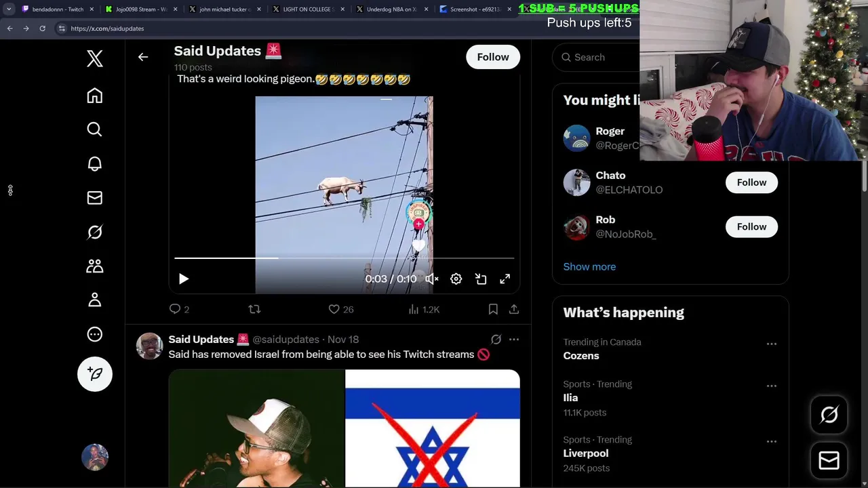Switch to the Underdog NBA tab
This screenshot has height=488, width=868.
(392, 9)
